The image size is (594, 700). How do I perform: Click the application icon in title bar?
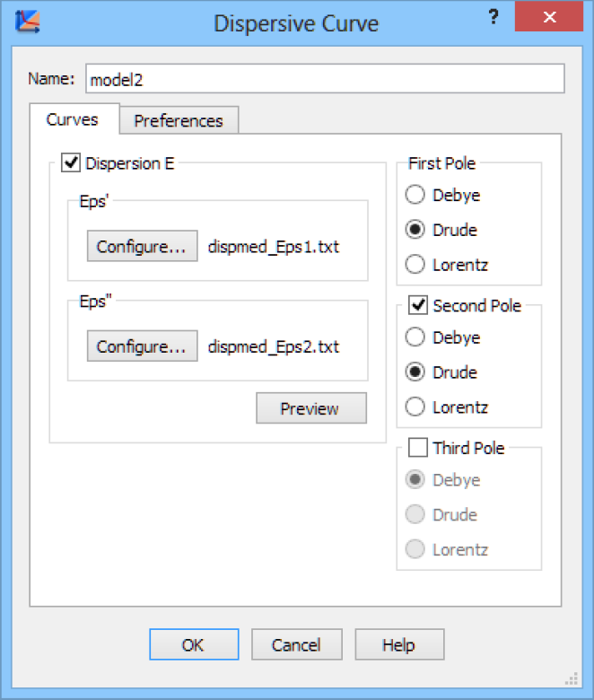[27, 22]
